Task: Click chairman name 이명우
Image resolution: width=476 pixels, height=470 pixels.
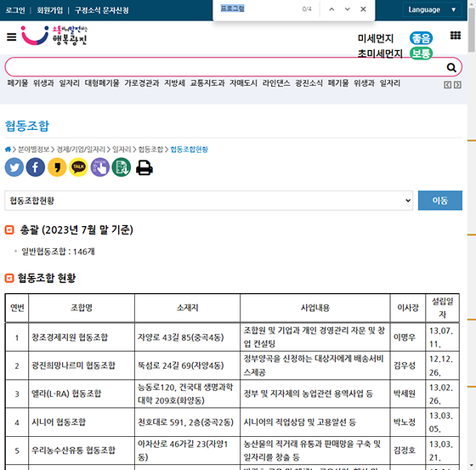Action: (405, 337)
